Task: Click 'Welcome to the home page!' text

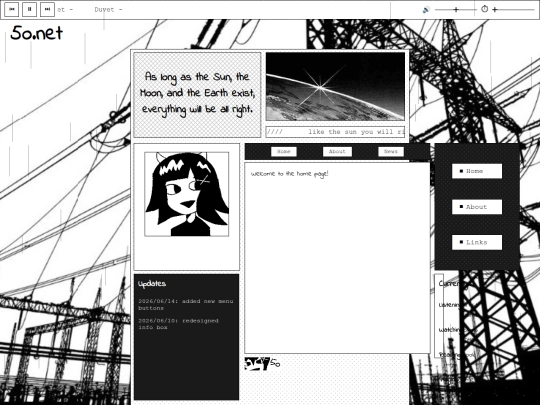Action: 289,174
